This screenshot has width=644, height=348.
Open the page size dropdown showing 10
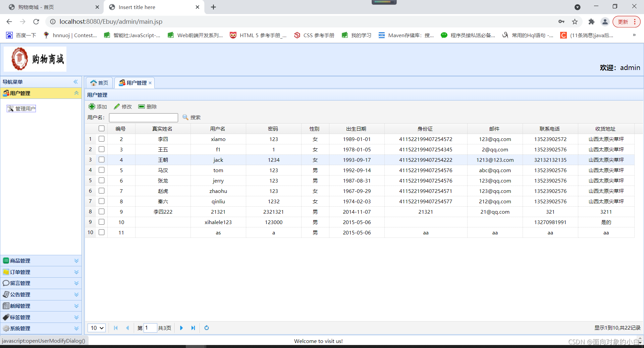tap(97, 328)
